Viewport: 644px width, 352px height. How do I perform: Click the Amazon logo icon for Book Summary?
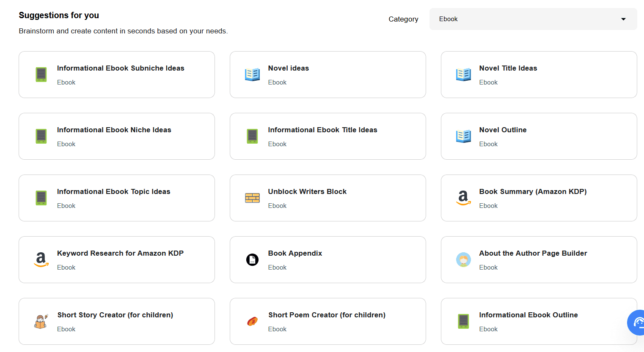pos(463,198)
